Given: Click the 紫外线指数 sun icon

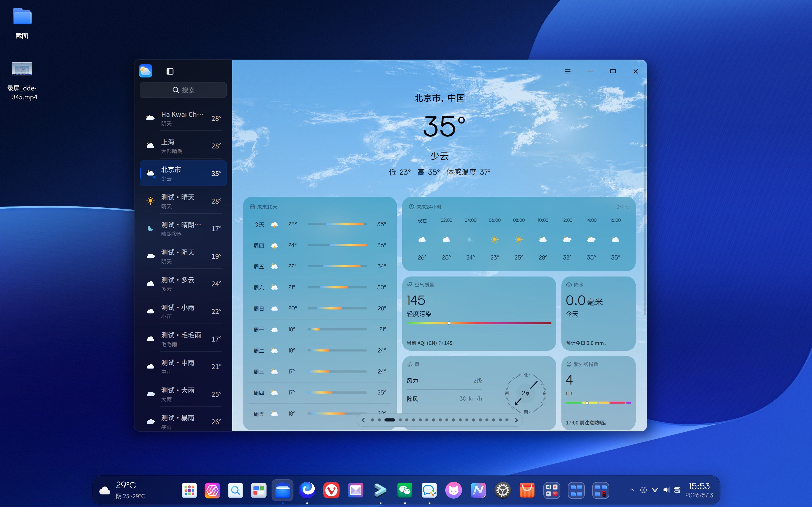Looking at the screenshot, I should pos(569,364).
